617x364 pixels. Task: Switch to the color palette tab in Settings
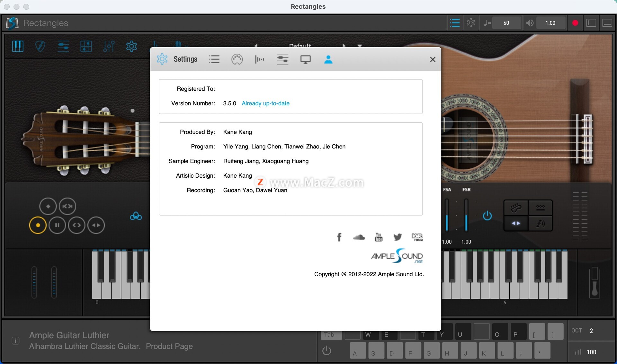click(x=237, y=59)
